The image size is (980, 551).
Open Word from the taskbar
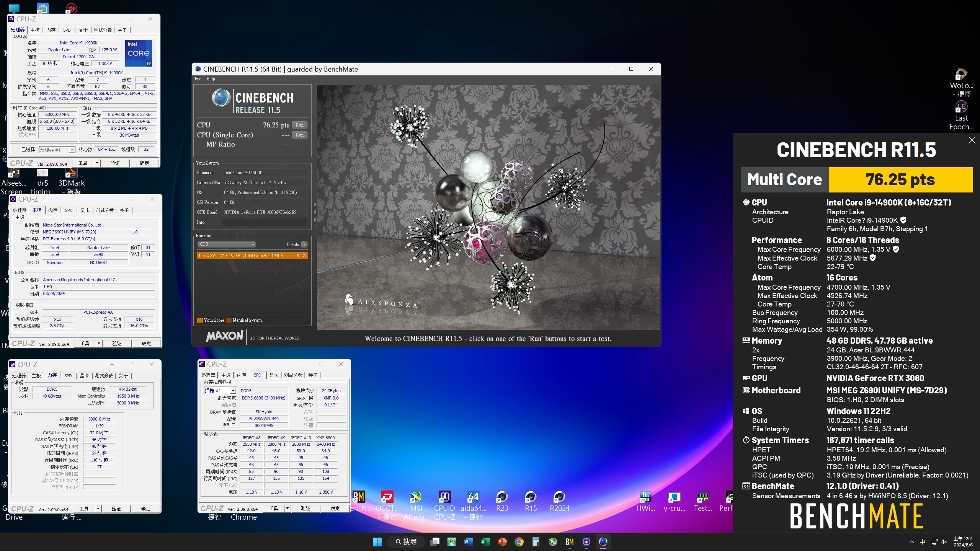tap(468, 542)
